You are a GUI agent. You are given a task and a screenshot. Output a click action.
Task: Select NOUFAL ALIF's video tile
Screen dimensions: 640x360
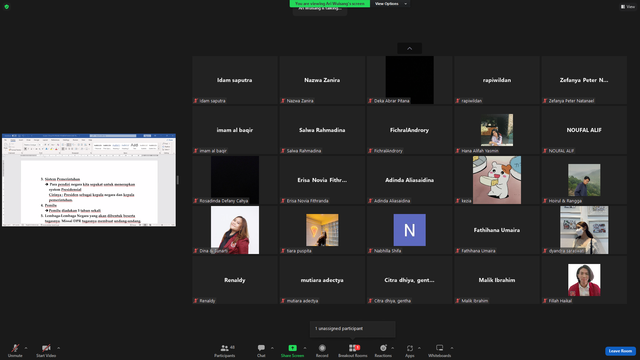point(584,130)
